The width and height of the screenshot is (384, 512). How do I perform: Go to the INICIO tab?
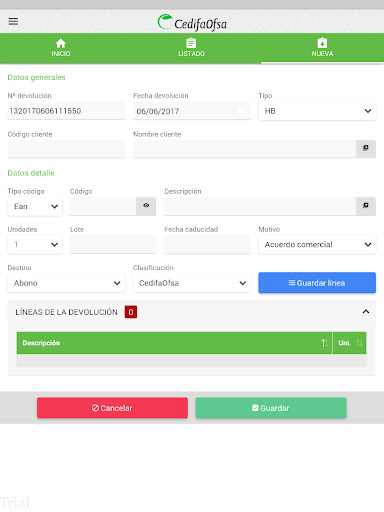coord(61,48)
